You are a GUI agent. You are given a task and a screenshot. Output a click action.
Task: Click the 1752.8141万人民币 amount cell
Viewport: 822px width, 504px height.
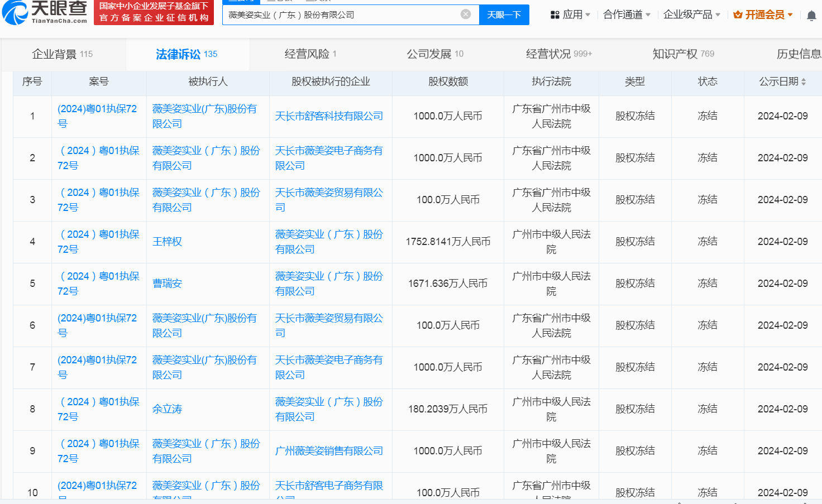pyautogui.click(x=448, y=242)
